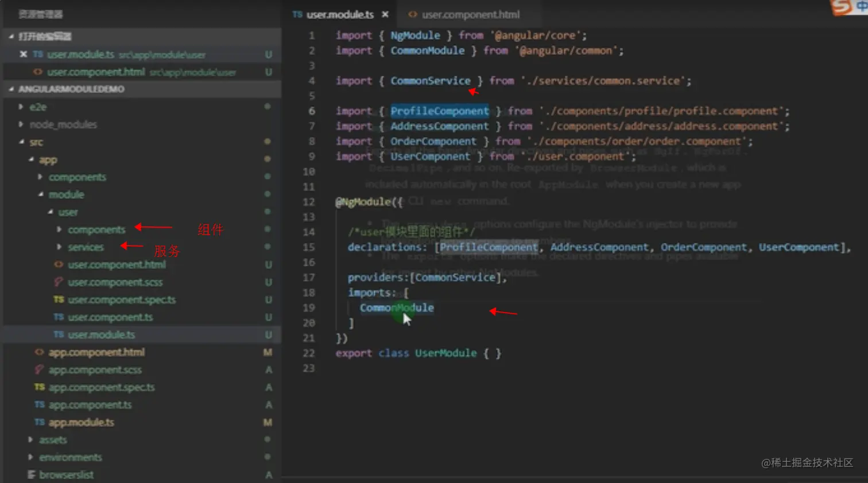Image resolution: width=868 pixels, height=483 pixels.
Task: Select user.module.ts in the file tree
Action: pyautogui.click(x=101, y=334)
